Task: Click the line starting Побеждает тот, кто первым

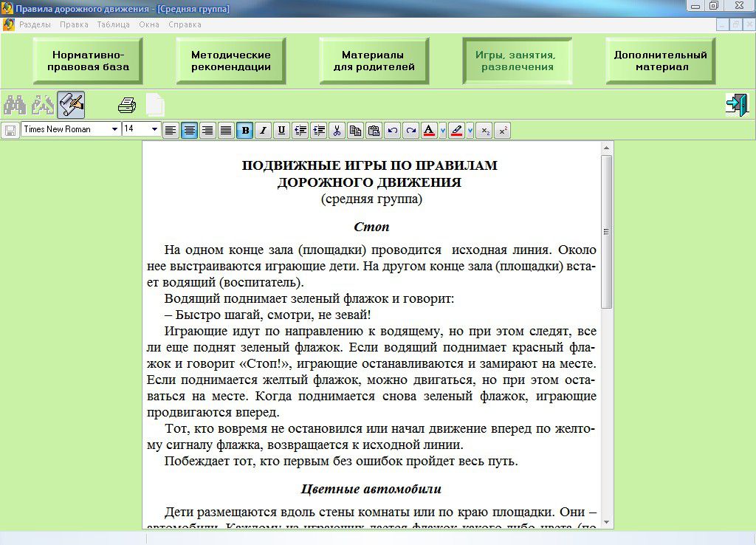Action: pos(341,461)
